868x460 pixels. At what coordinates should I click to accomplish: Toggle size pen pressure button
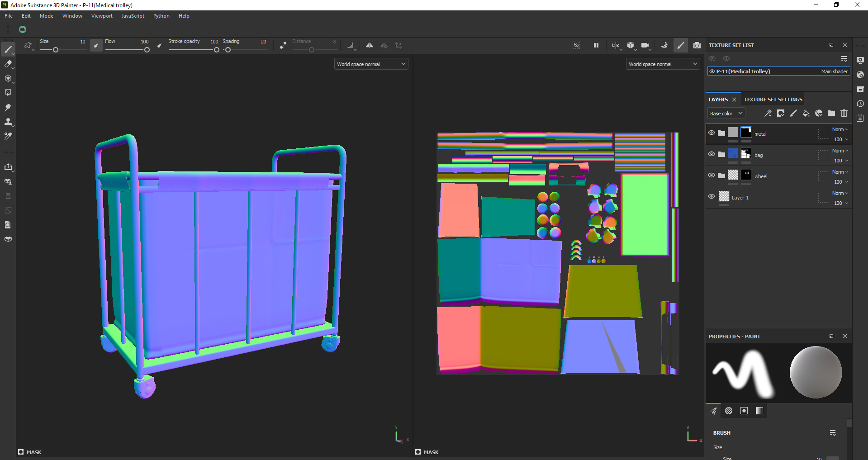point(96,45)
